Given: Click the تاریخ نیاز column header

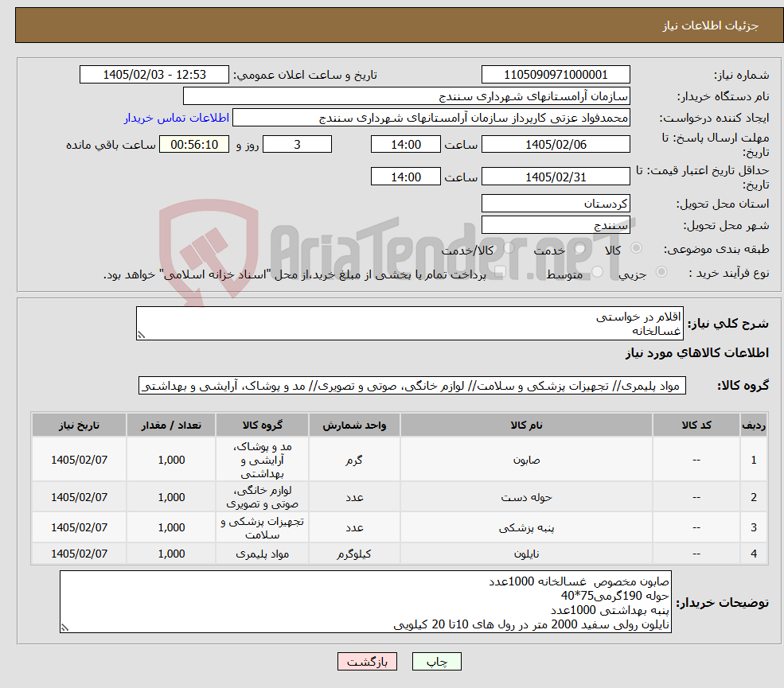Looking at the screenshot, I should click(x=79, y=426).
